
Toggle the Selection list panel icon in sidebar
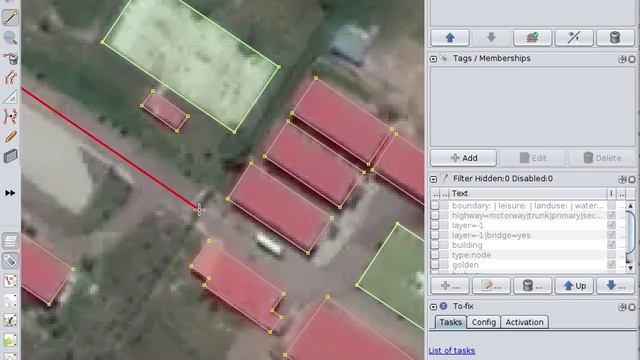pyautogui.click(x=10, y=280)
